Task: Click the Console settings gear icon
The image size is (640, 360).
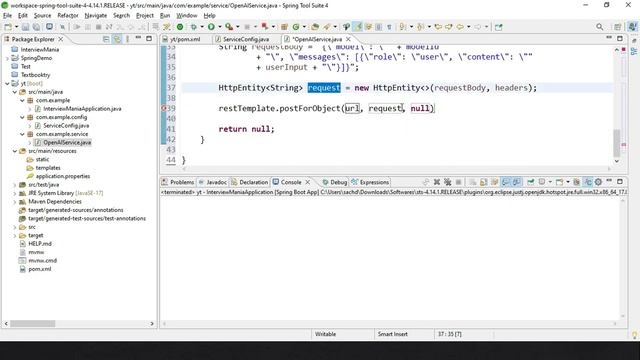Action: (x=598, y=182)
